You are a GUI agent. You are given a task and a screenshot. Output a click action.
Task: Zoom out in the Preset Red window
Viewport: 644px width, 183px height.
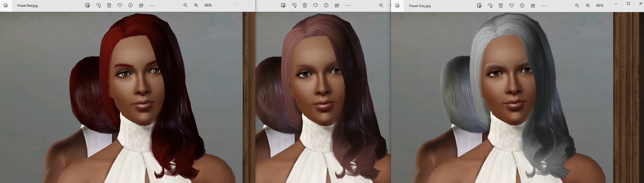(185, 5)
